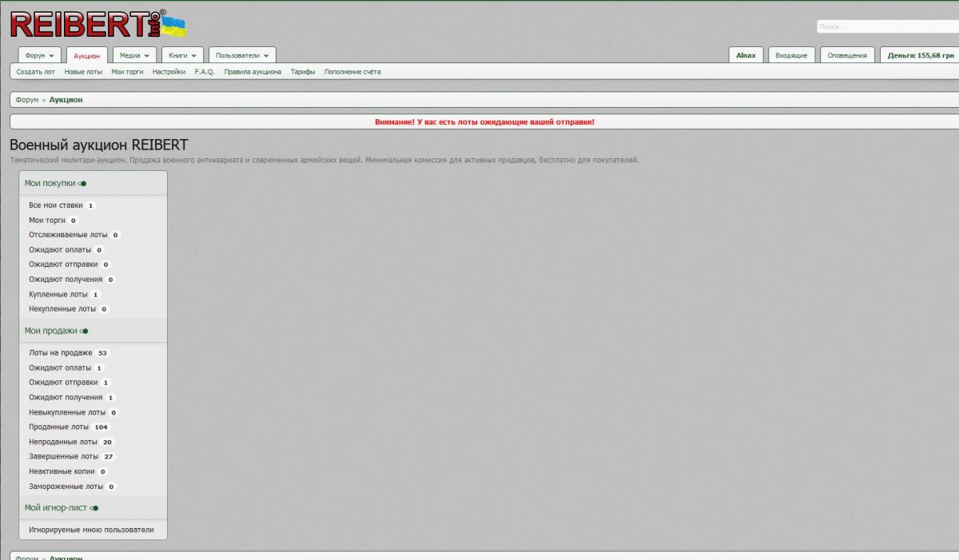Open Ожидают отправки under Мои покупки

pos(63,264)
